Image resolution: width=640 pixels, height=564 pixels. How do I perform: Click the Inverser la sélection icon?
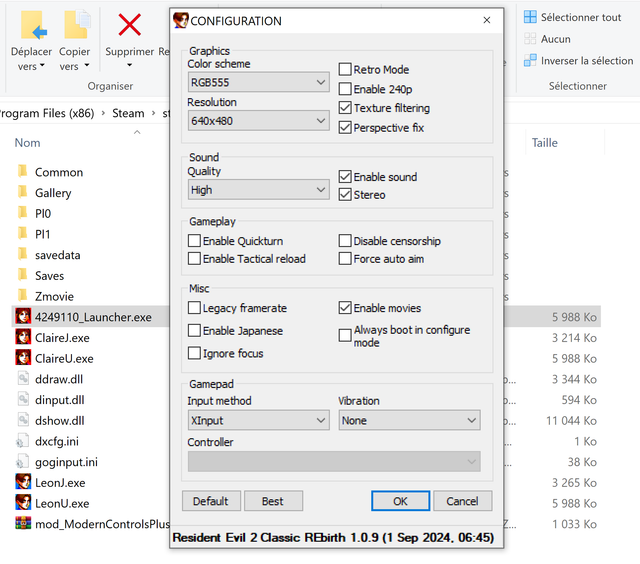[x=530, y=60]
